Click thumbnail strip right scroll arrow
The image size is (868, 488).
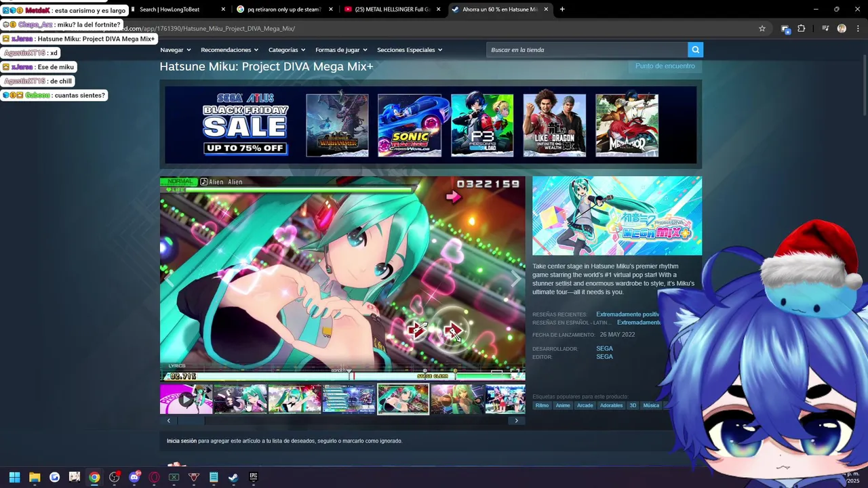(516, 421)
